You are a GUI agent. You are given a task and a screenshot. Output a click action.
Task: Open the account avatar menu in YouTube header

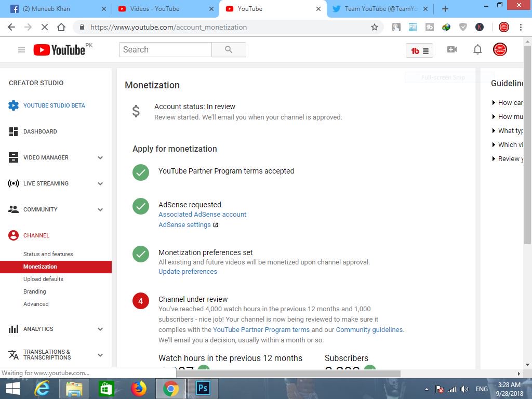(x=500, y=49)
